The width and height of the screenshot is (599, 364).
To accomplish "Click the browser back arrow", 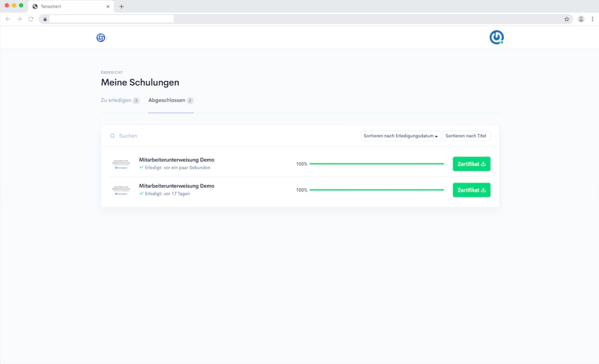I will pyautogui.click(x=8, y=19).
